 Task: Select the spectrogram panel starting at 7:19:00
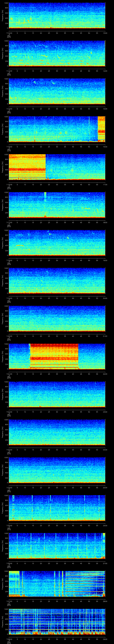tap(57, 281)
